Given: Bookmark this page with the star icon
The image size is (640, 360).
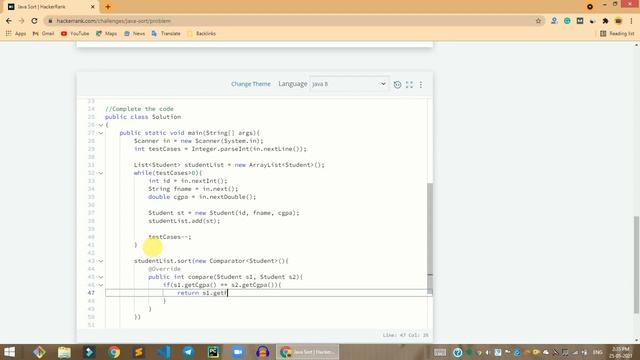Looking at the screenshot, I should tap(538, 21).
